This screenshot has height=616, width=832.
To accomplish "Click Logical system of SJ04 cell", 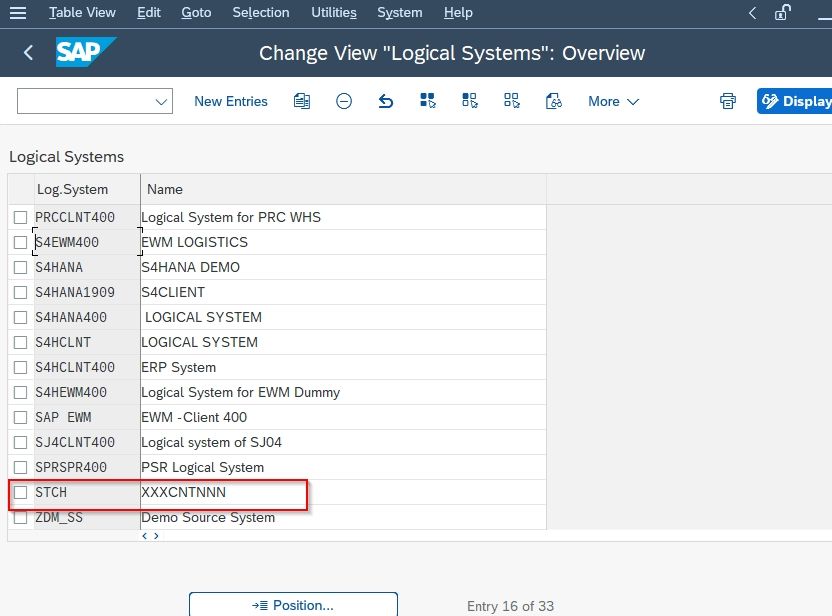I will point(343,443).
